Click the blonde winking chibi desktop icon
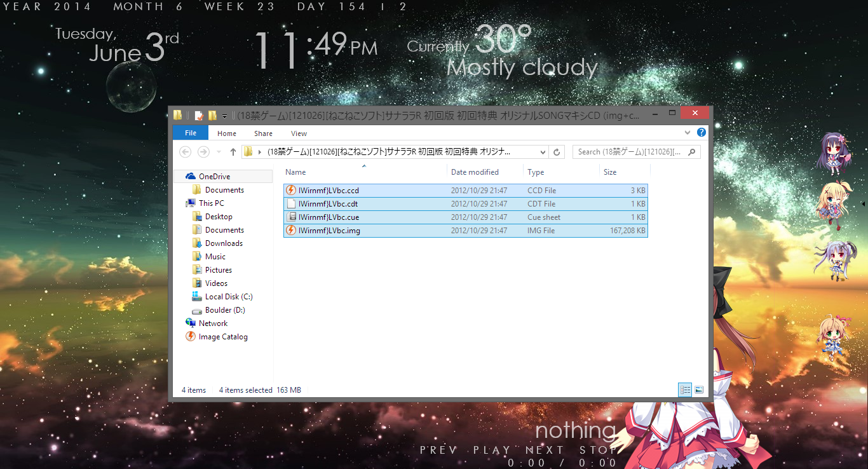868x469 pixels. pyautogui.click(x=834, y=207)
